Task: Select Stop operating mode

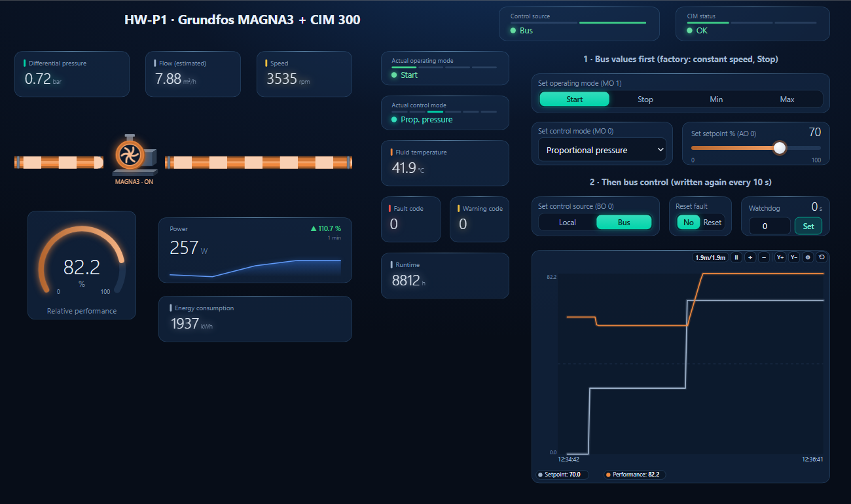Action: pyautogui.click(x=645, y=99)
